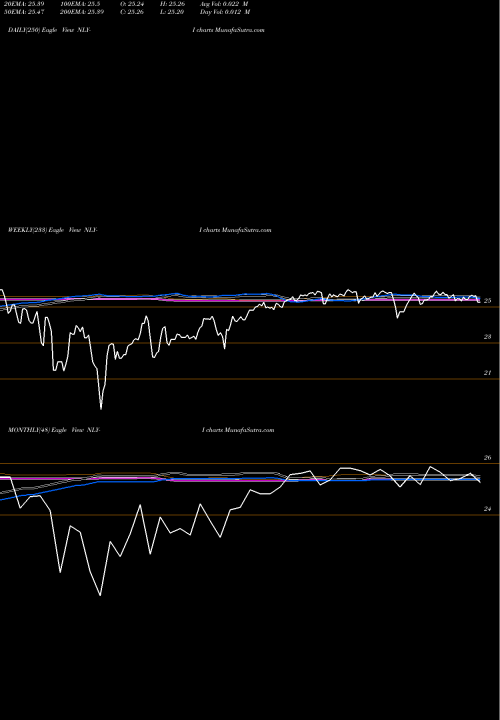Click the monthly chart's lowest price trough
500x720 pixels.
100,594
